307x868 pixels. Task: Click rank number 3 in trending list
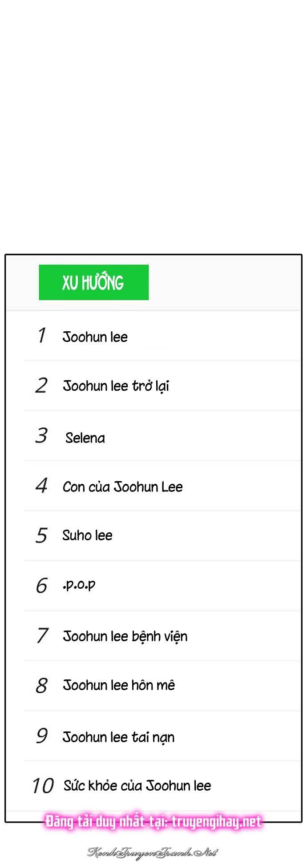[x=41, y=436]
